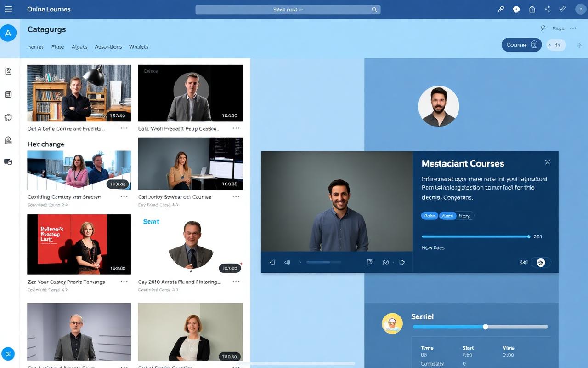Open options for 'Zet Your Capicy' card
Image resolution: width=588 pixels, height=368 pixels.
point(124,282)
